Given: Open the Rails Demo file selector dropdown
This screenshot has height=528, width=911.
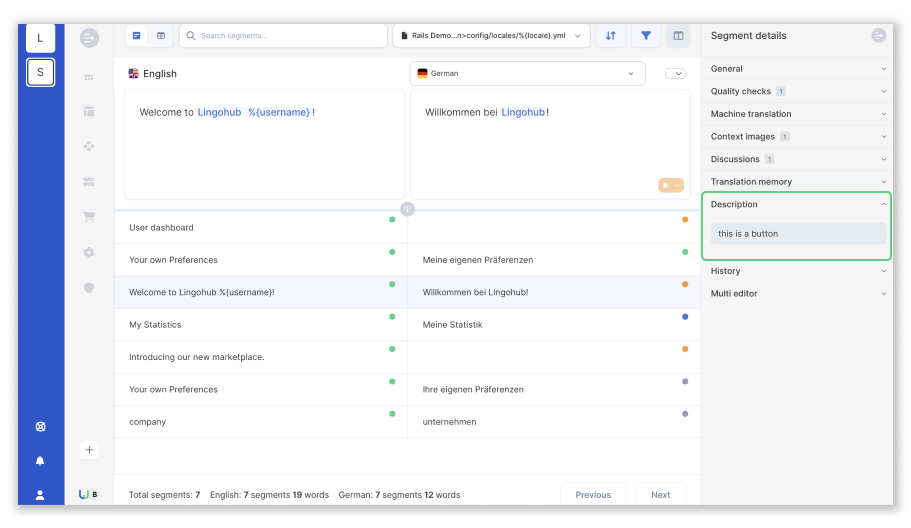Looking at the screenshot, I should click(x=492, y=36).
